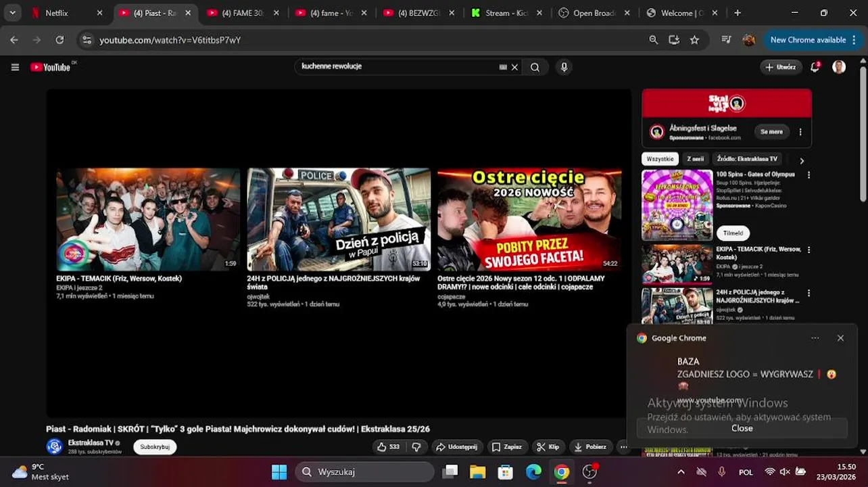
Task: Launch Microsoft Edge from the taskbar
Action: 533,471
